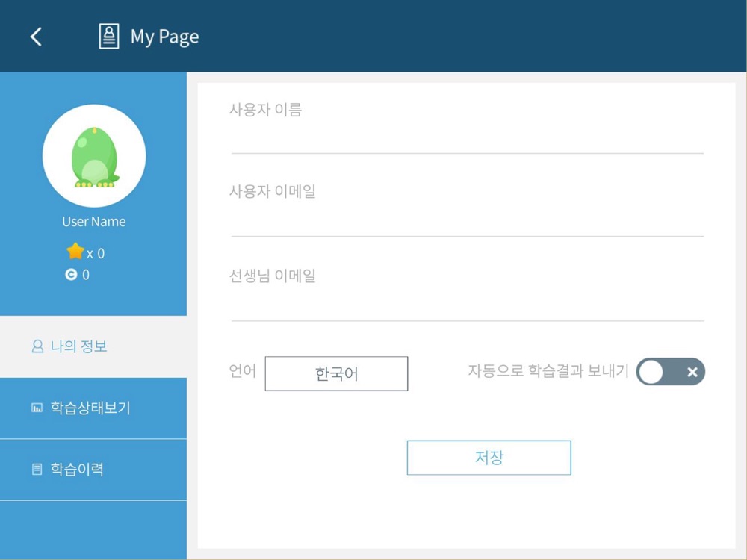The height and width of the screenshot is (560, 747).
Task: Open the 한국어 language selector
Action: [336, 373]
